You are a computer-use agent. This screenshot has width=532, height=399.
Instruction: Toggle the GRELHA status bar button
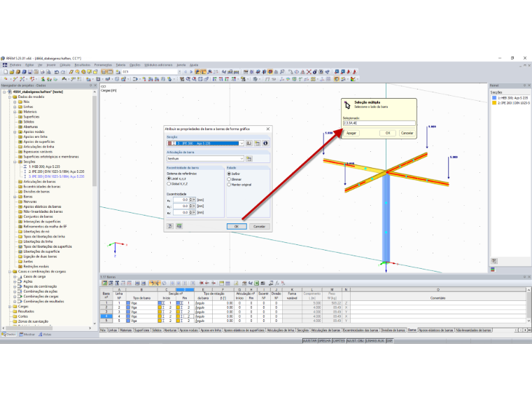pos(325,340)
